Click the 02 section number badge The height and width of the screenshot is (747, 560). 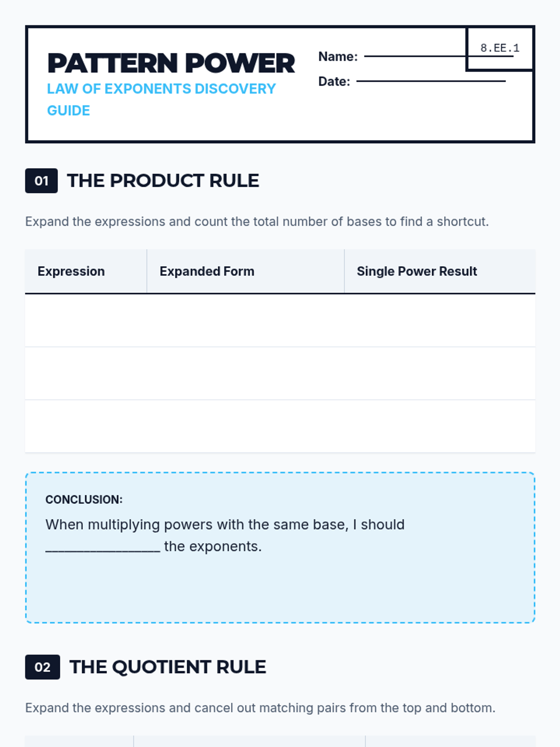tap(42, 667)
